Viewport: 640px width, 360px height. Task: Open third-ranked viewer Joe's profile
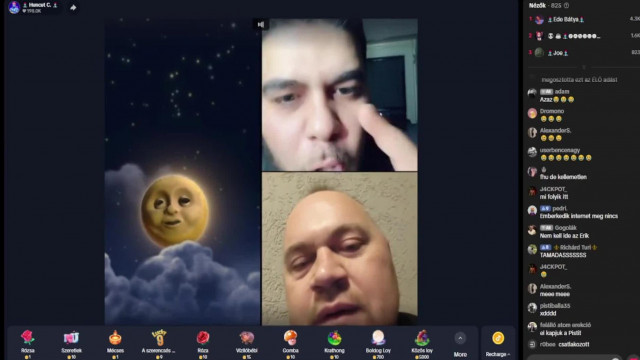coord(558,53)
